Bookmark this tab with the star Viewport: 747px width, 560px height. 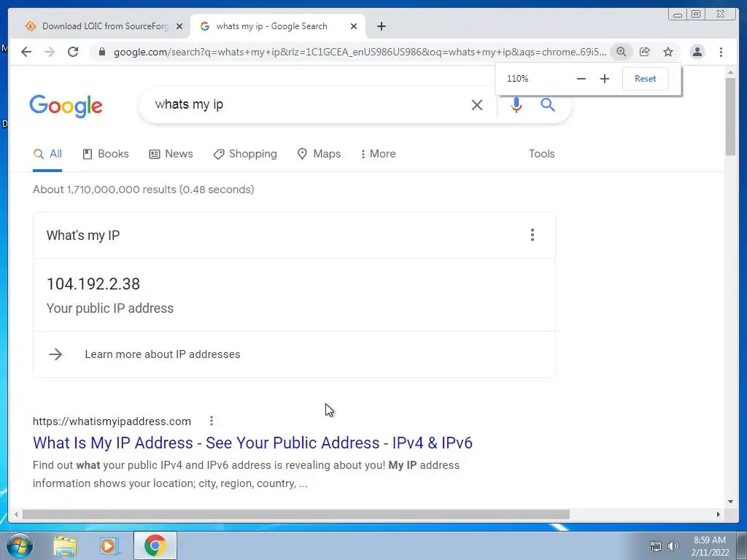point(668,52)
